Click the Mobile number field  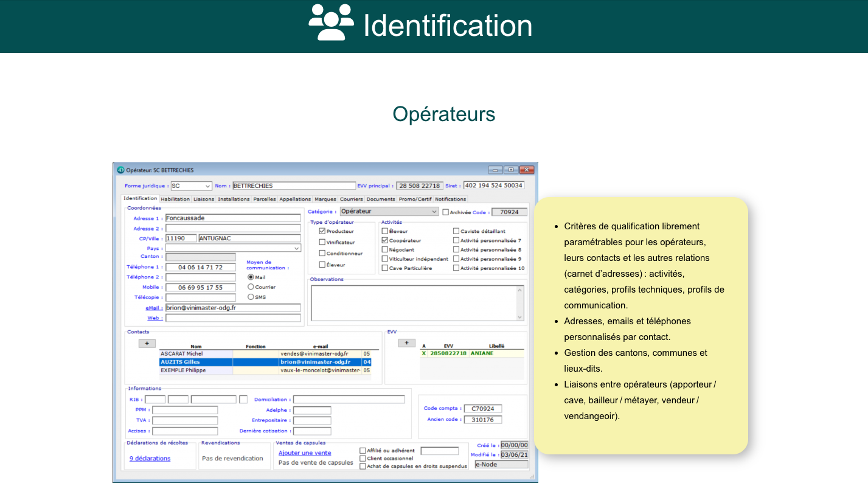tap(201, 287)
